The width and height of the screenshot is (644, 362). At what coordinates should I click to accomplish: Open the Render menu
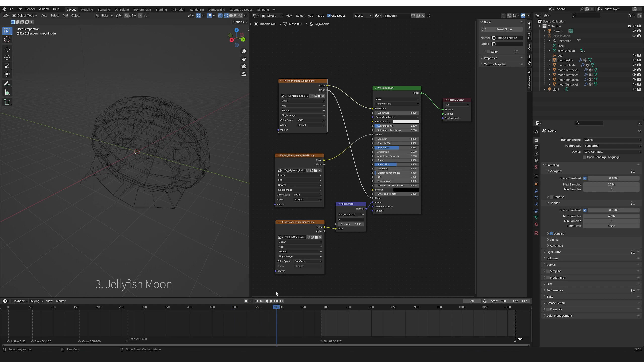pos(30,9)
